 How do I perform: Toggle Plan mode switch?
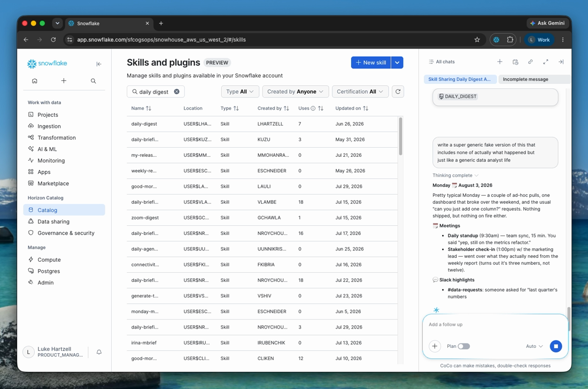click(464, 346)
